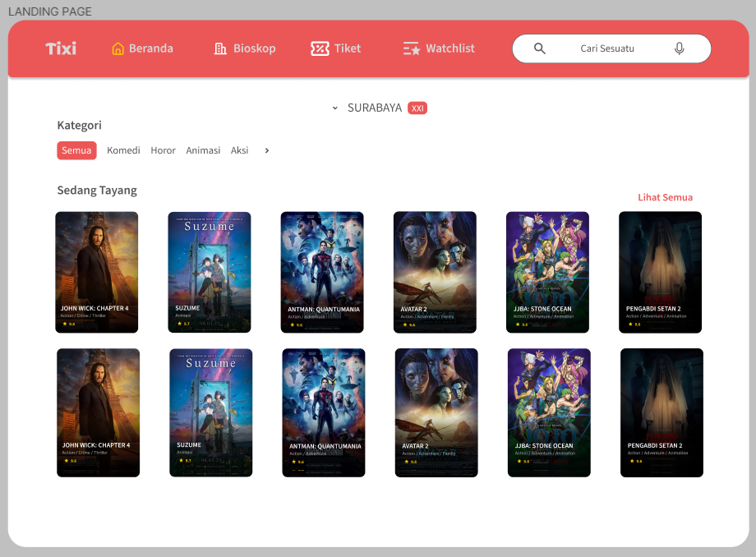
Task: Select the Semua category tab
Action: click(76, 150)
